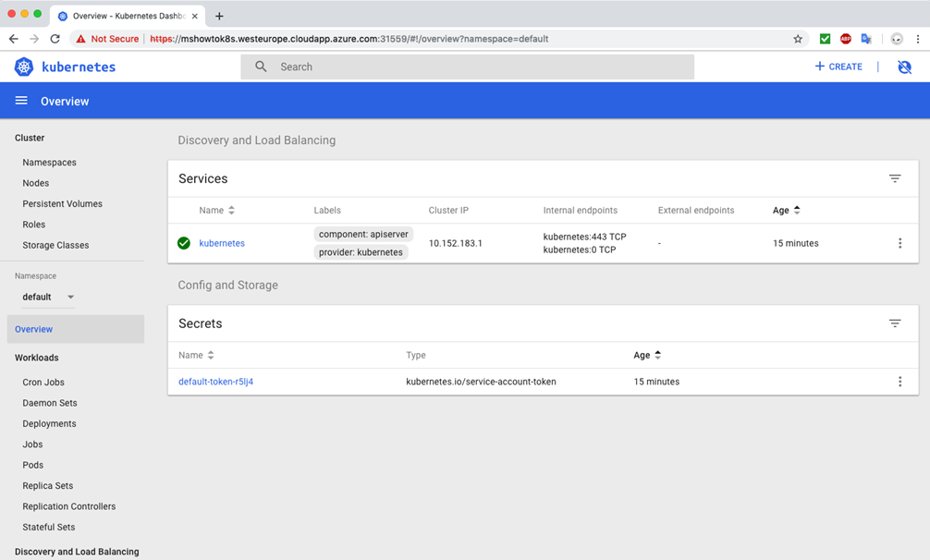Click Discovery and Load Balancing in sidebar
This screenshot has width=930, height=560.
[x=77, y=552]
